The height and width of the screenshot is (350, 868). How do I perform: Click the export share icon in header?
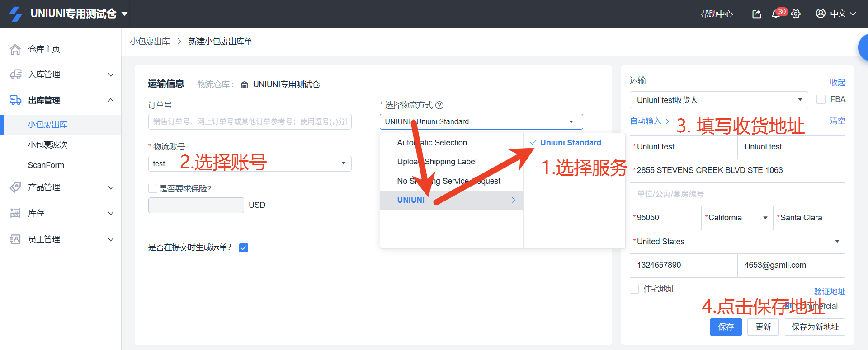756,14
